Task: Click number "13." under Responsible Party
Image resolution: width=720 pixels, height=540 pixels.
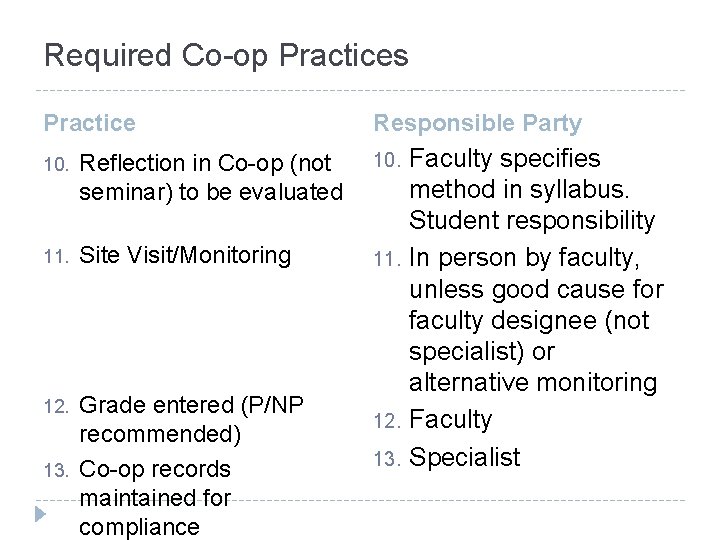Action: click(388, 458)
